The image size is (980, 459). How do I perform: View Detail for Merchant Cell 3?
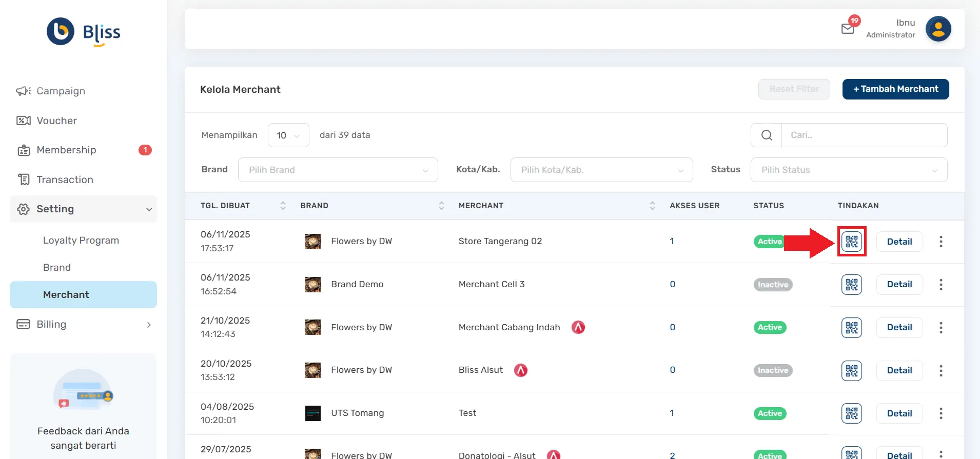tap(899, 285)
